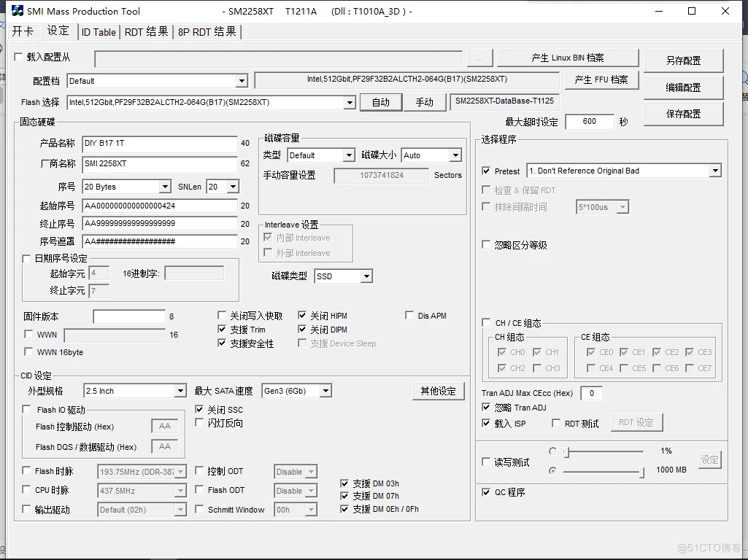Click the 保存配置 button
Image resolution: width=748 pixels, height=560 pixels.
click(683, 114)
